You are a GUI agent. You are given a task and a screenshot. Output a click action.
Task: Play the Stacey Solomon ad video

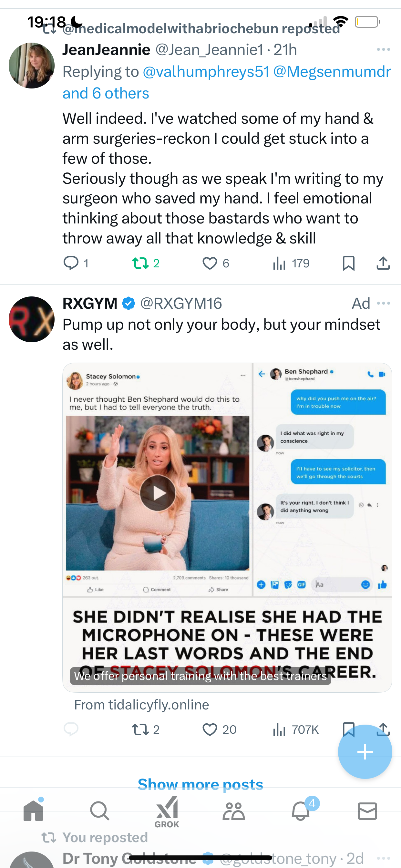coord(158,493)
